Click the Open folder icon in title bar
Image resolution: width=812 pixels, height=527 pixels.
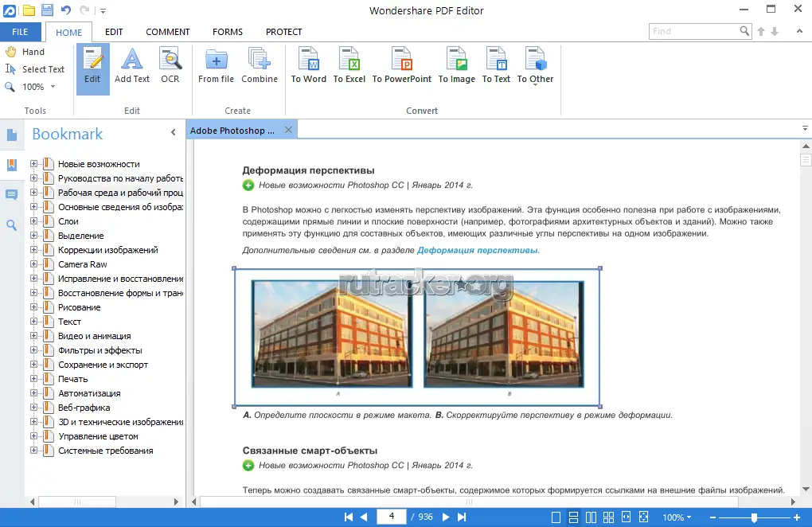(x=29, y=10)
